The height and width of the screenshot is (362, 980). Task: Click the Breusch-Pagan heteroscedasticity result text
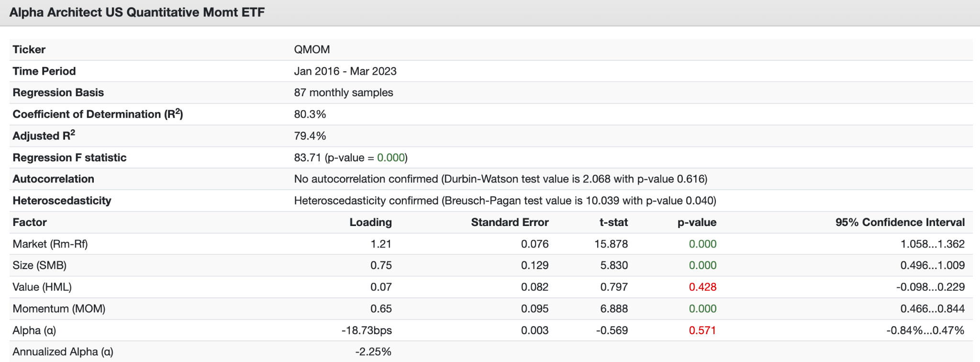(505, 201)
